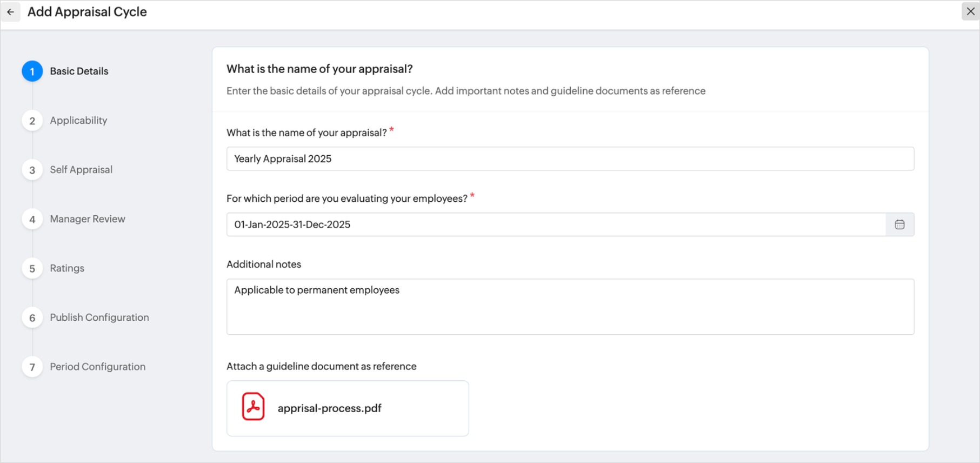Open the calendar date picker icon

[x=899, y=224]
